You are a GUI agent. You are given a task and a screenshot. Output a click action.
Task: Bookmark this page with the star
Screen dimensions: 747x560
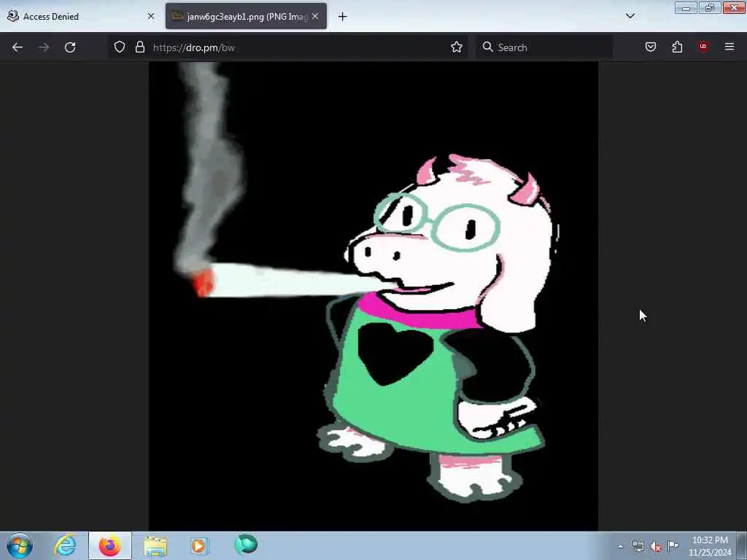[x=457, y=47]
